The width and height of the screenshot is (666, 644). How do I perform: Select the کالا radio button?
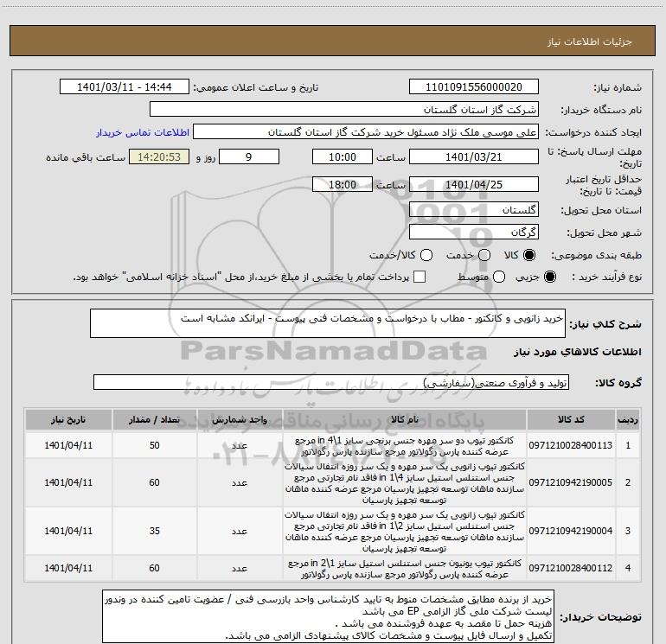pos(529,255)
